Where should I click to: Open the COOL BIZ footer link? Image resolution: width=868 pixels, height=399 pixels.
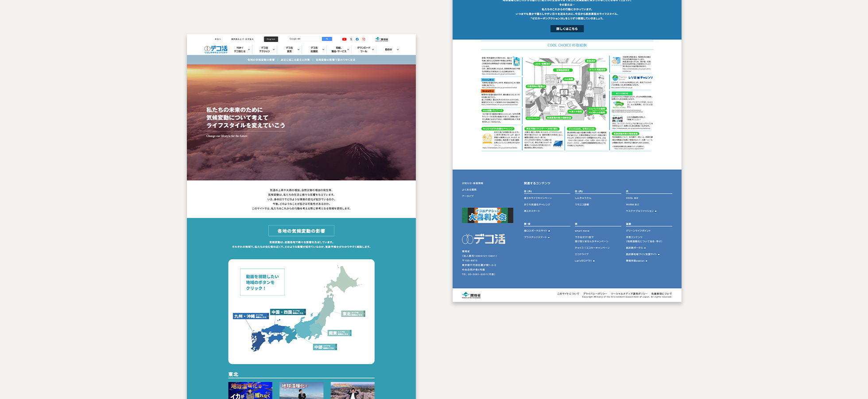(632, 198)
